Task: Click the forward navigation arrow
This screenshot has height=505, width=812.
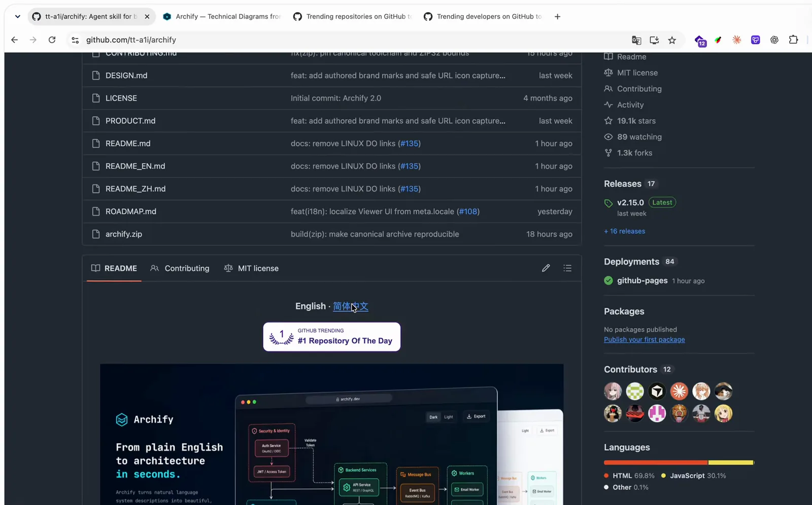Action: click(33, 40)
